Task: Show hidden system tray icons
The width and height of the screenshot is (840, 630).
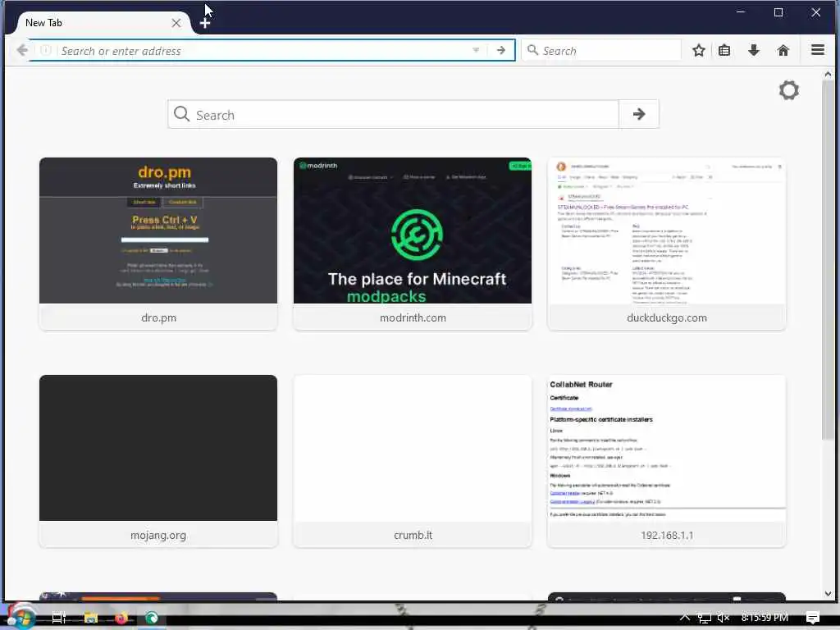Action: [685, 617]
